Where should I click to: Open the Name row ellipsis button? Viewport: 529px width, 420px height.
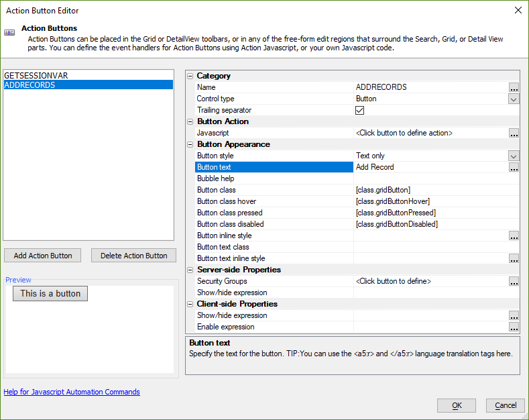(x=514, y=87)
